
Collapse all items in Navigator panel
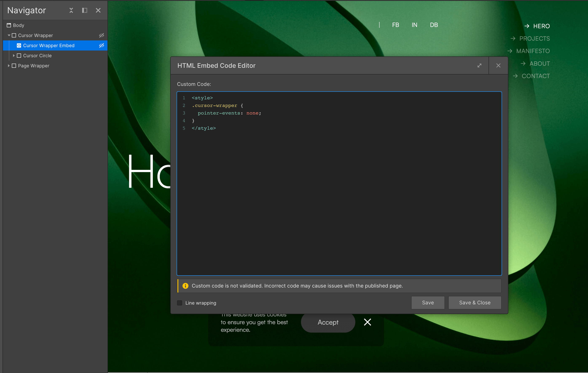point(71,10)
